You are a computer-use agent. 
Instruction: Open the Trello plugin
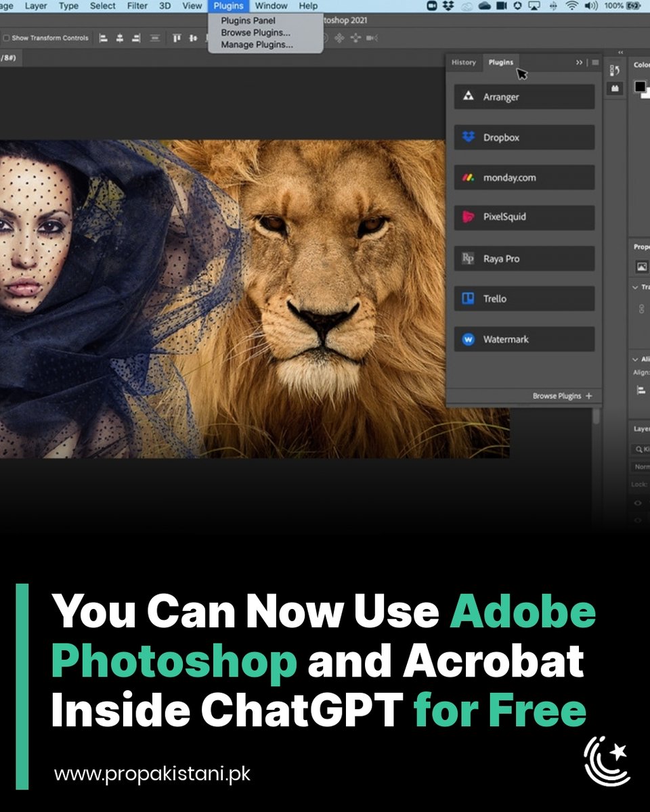click(x=524, y=298)
